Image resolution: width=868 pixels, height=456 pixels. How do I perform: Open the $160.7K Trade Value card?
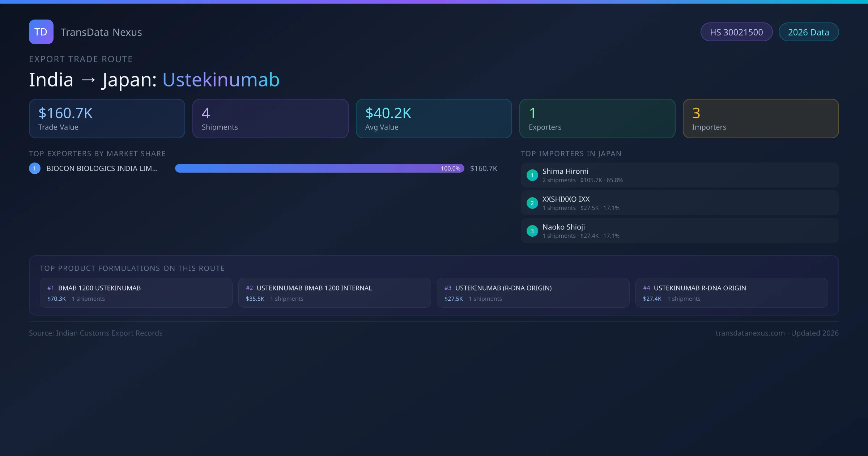coord(107,119)
